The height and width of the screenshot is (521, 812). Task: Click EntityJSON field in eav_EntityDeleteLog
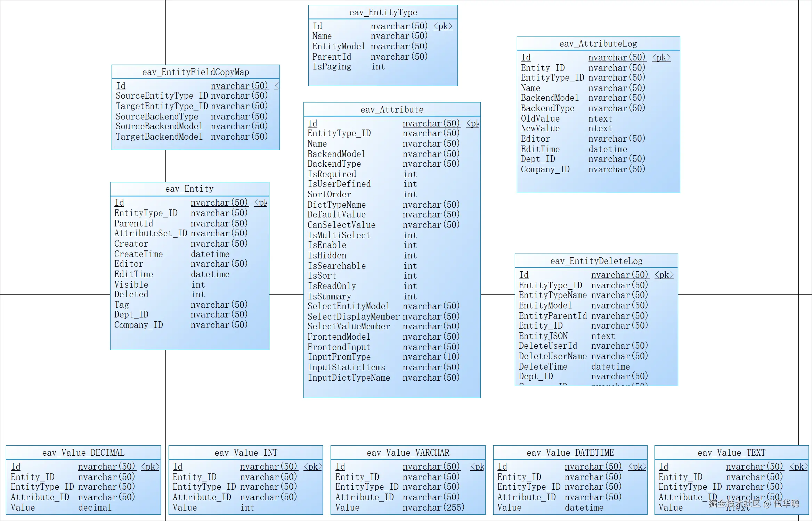tap(543, 336)
